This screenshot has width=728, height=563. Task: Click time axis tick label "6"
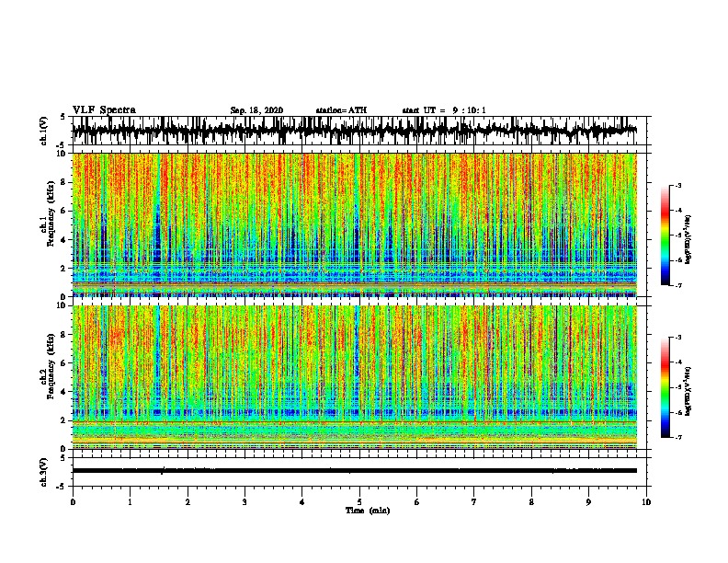[417, 502]
